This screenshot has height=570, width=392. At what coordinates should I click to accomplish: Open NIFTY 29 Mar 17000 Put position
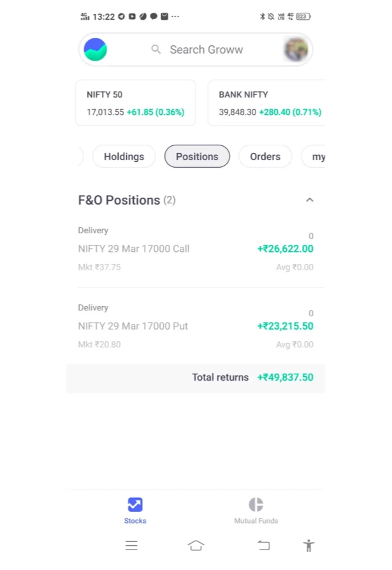(195, 326)
